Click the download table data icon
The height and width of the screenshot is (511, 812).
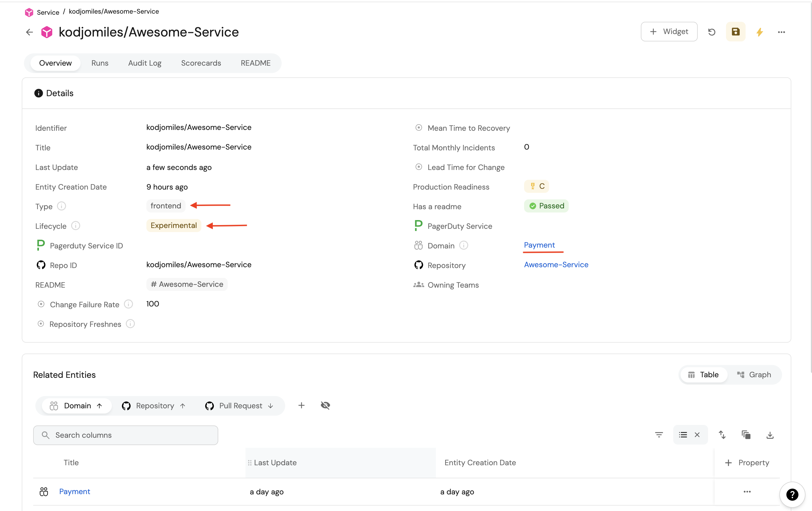coord(770,435)
